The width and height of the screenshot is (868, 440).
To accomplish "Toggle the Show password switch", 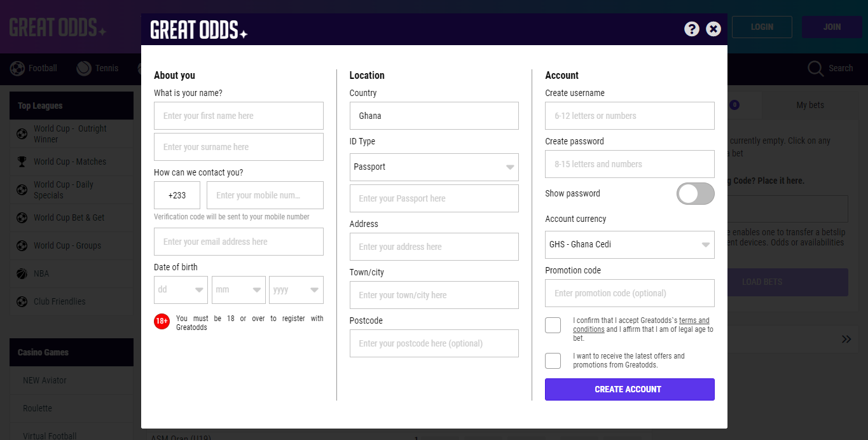I will point(695,193).
